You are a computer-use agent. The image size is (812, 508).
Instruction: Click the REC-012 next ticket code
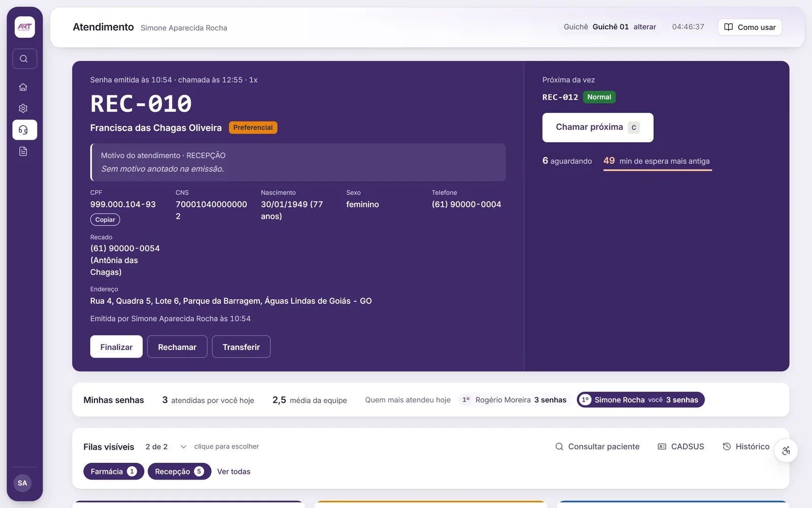560,97
